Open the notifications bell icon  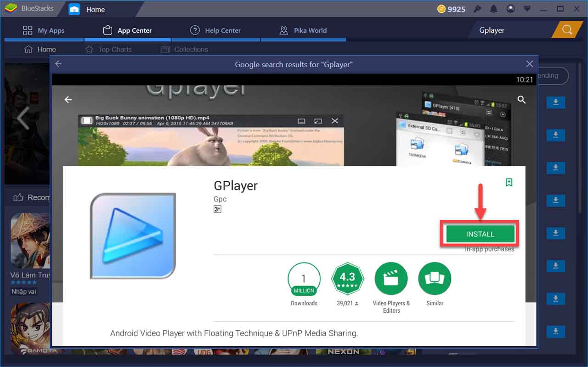tap(494, 9)
